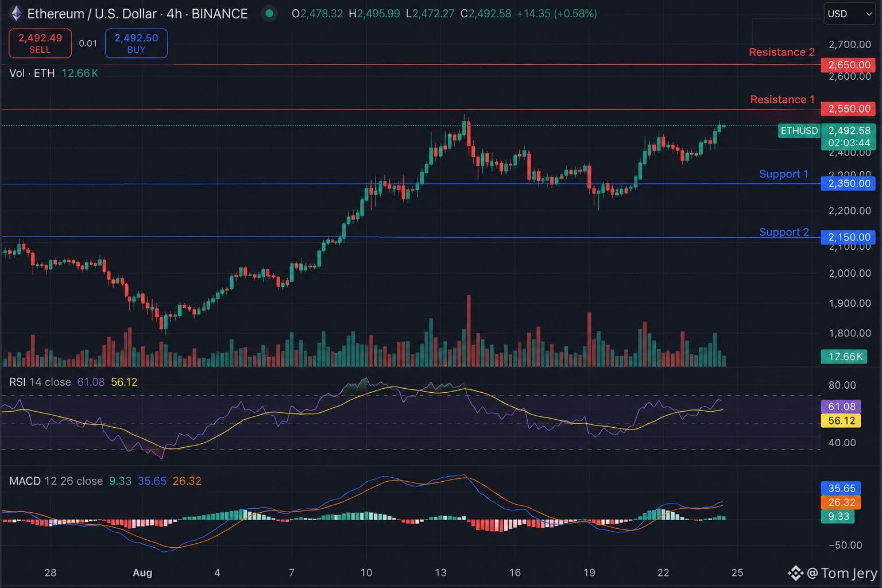Click the 2,000.00 tick on the price axis
The image size is (882, 588).
click(850, 273)
